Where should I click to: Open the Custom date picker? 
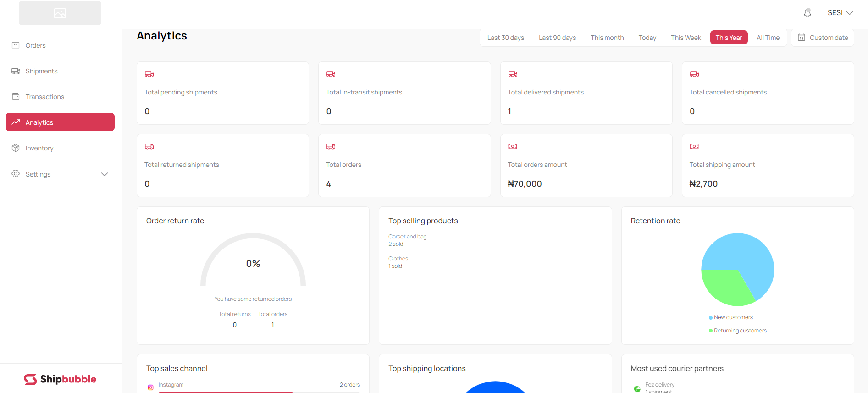823,38
